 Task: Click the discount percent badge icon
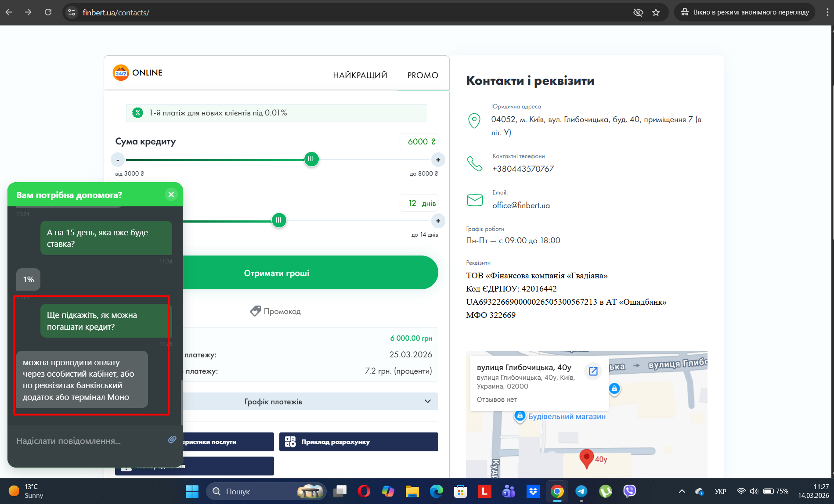pos(138,113)
